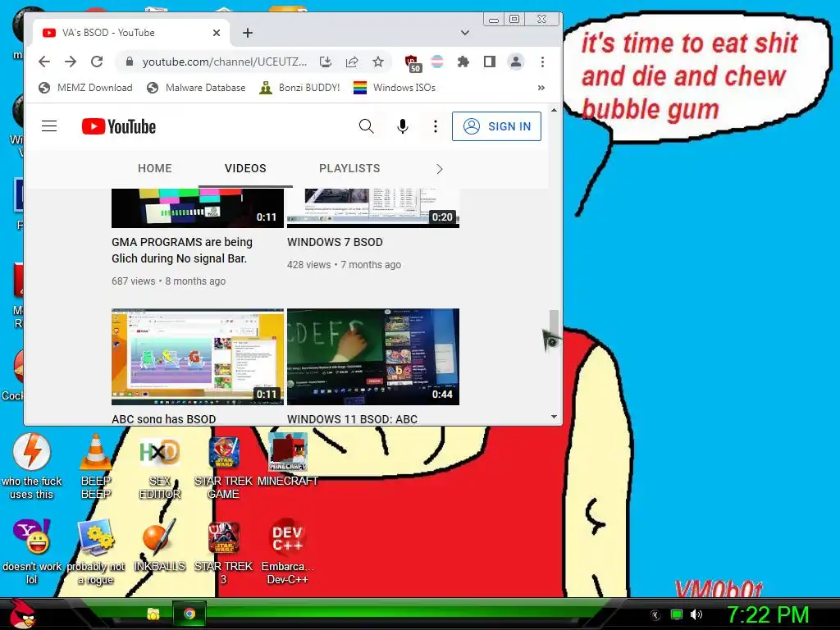
Task: Close the VA's BSOD YouTube tab
Action: tap(217, 33)
